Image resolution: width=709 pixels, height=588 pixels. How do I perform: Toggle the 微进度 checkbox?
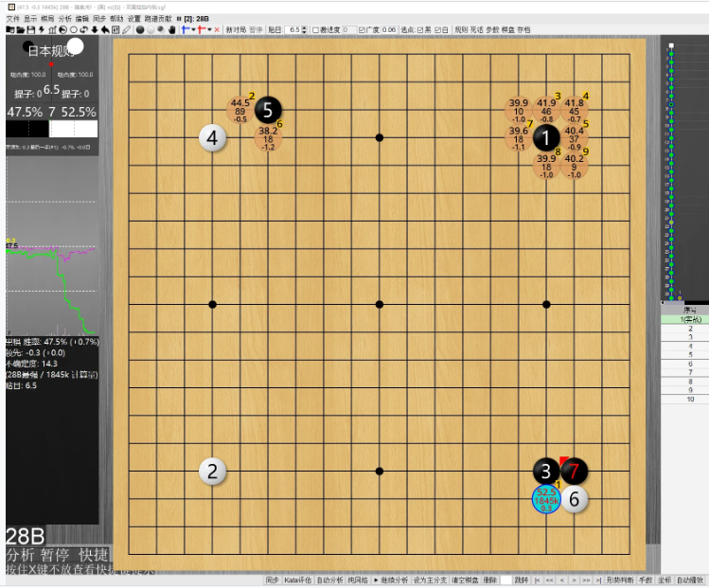coord(315,29)
